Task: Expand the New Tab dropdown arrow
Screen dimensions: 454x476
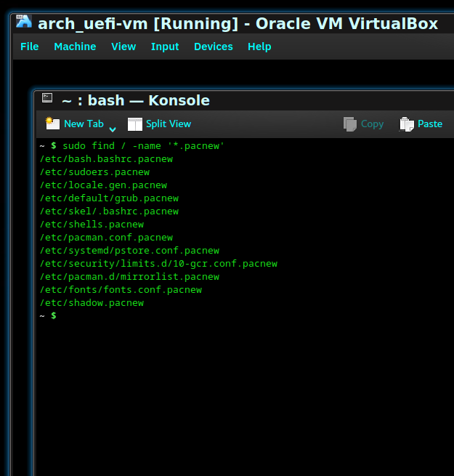Action: (113, 129)
